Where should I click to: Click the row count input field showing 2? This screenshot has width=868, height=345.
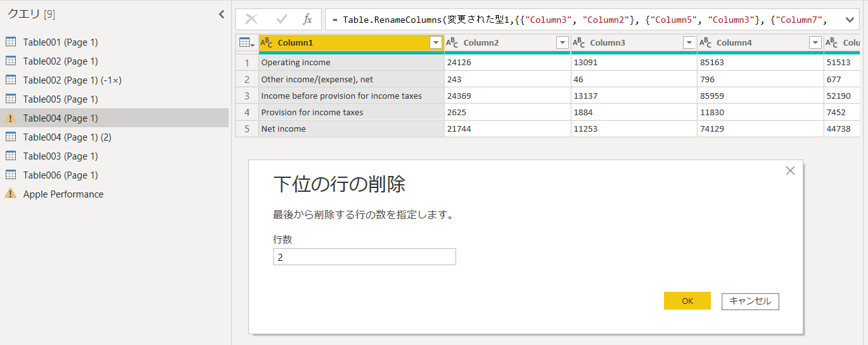[x=364, y=257]
